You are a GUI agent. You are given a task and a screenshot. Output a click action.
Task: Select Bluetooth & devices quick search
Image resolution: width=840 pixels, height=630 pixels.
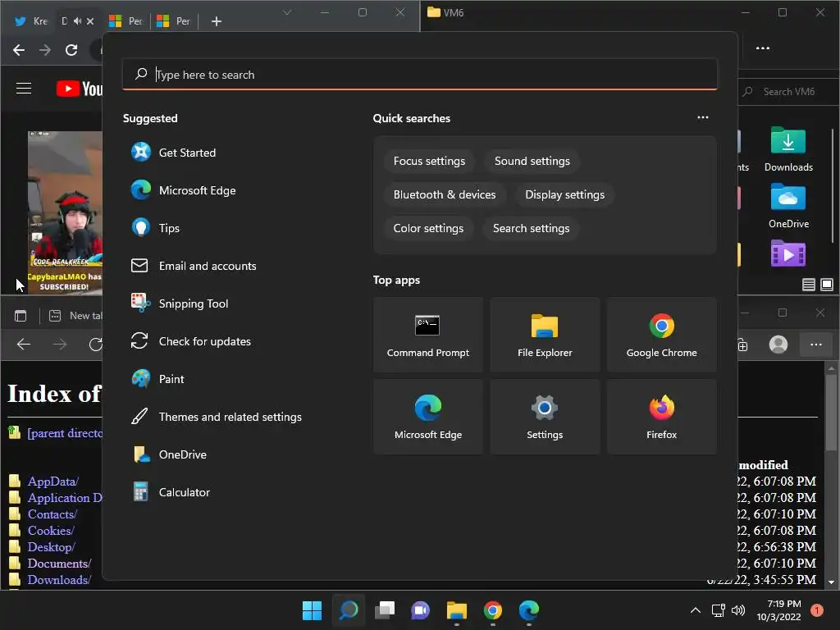coord(445,195)
